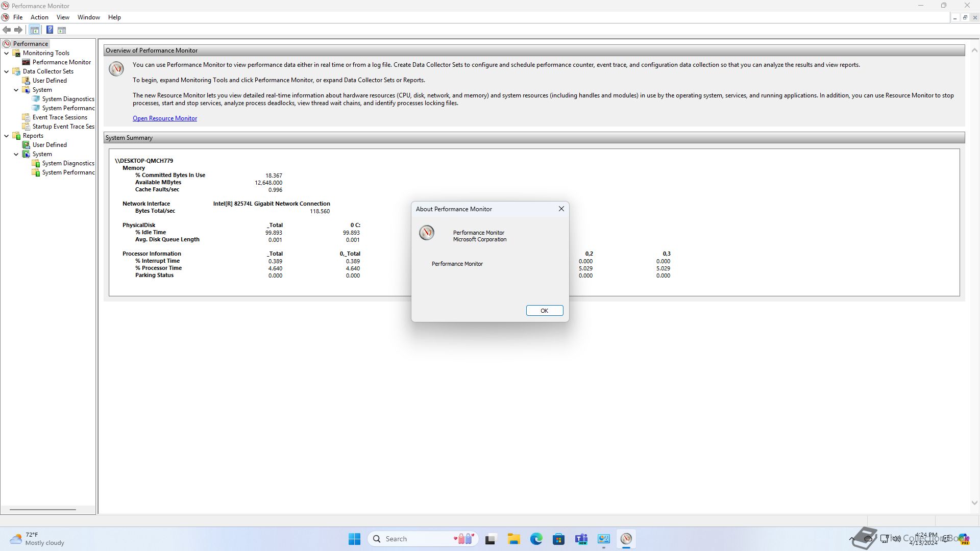Click OK in About Performance Monitor dialog
This screenshot has height=551, width=980.
544,311
